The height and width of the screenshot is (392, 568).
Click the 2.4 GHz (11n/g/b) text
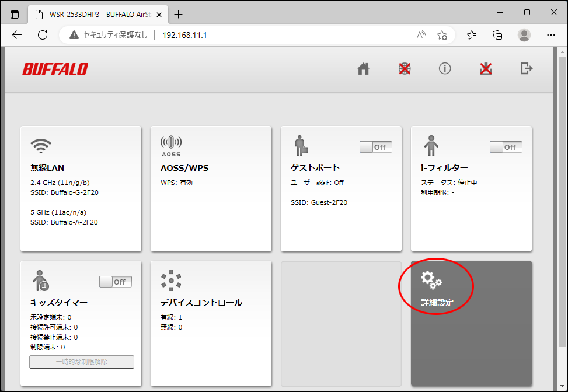pos(60,183)
